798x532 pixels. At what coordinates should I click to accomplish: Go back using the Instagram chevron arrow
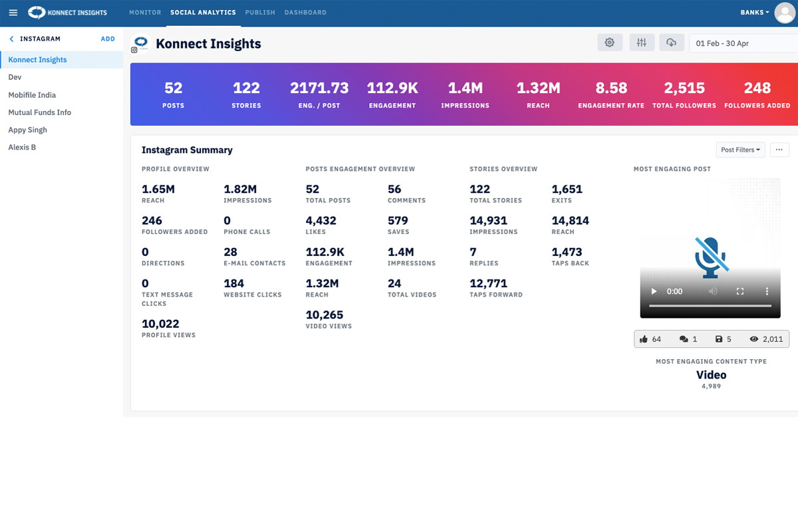(x=11, y=39)
